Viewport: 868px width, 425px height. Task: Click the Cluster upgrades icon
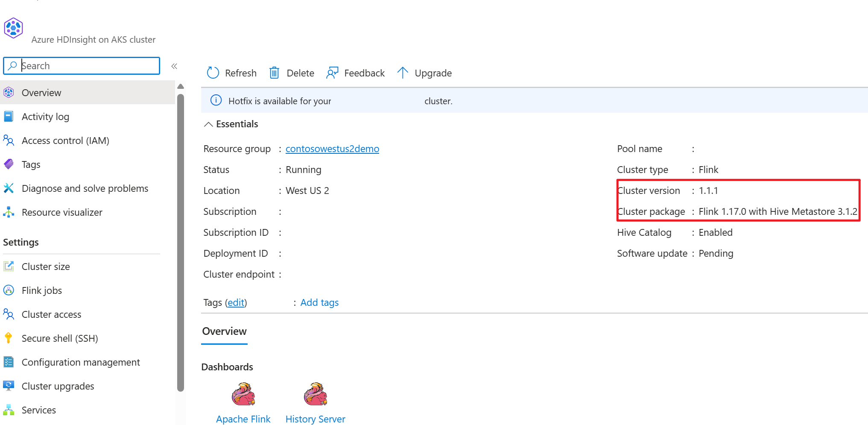[9, 386]
